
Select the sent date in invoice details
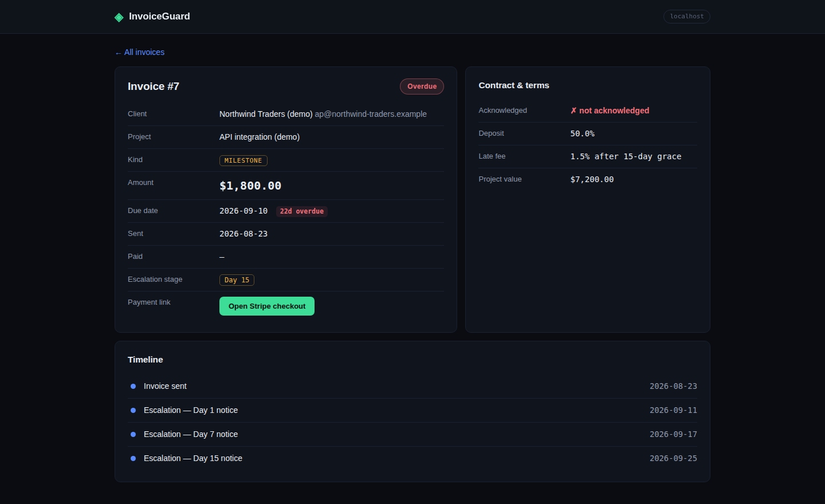click(243, 234)
